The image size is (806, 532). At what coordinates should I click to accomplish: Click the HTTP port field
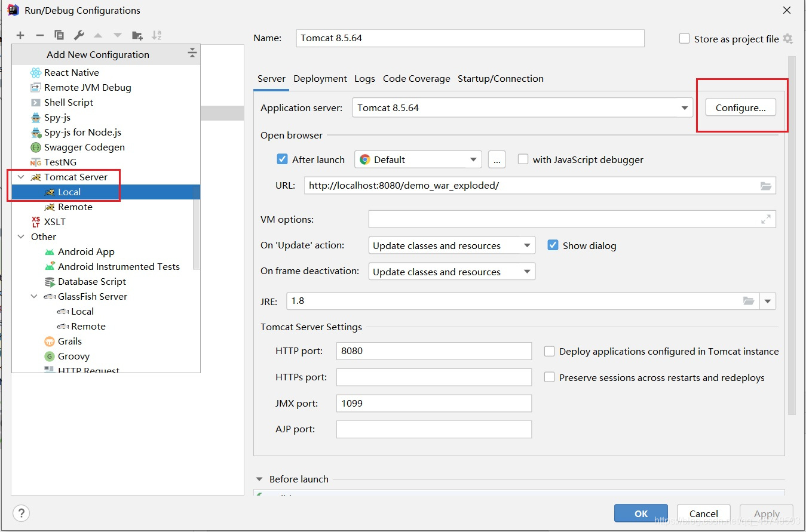click(x=434, y=351)
